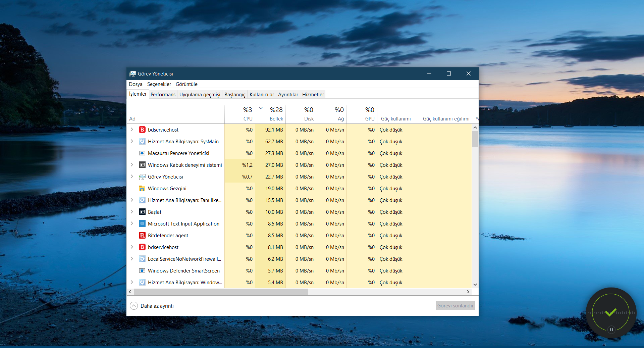Expand Hizmet Ana Bilgisayarı: SysMain group

132,141
